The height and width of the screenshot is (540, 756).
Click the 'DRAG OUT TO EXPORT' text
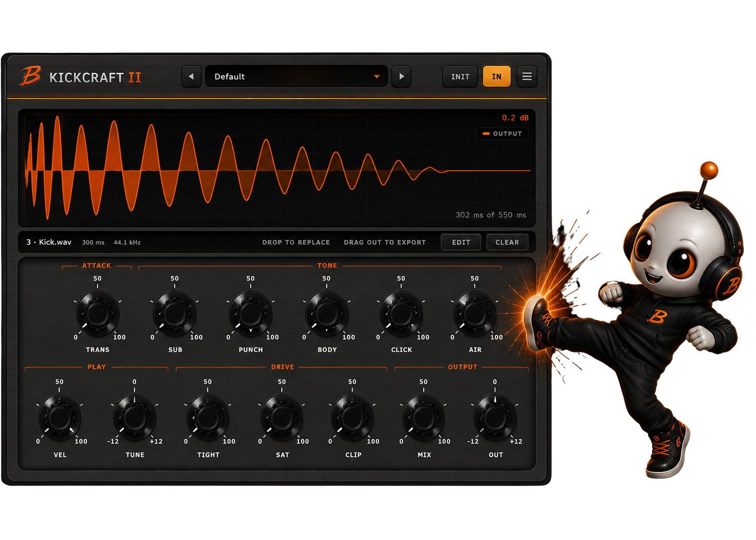385,242
